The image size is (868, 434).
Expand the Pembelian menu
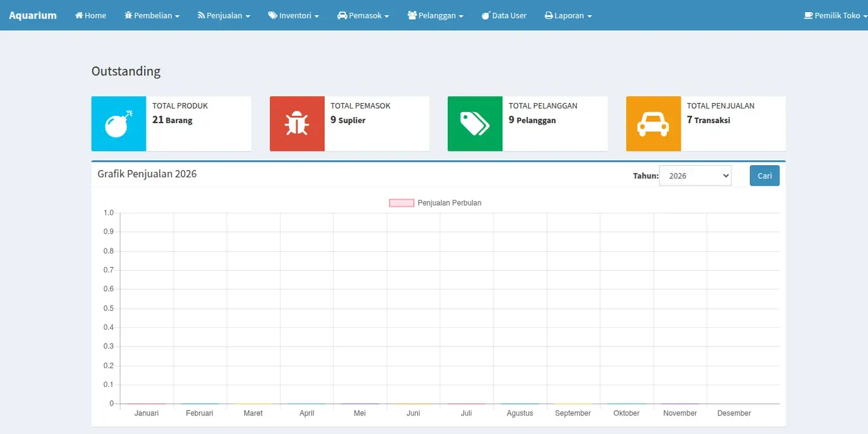pos(152,16)
